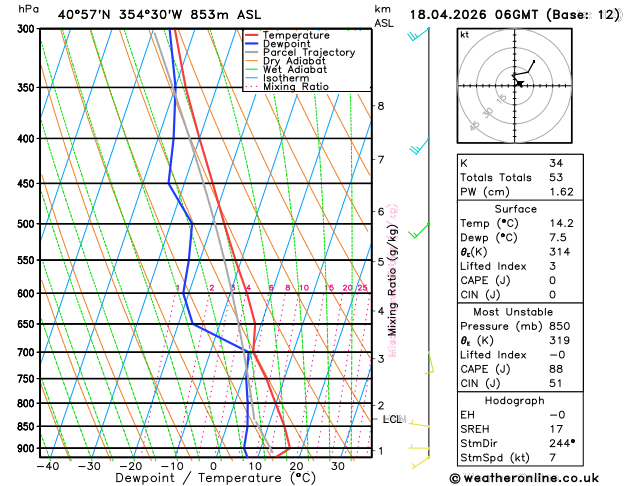
Task: Click the cyan wind barb at 400 hPa
Action: point(420,146)
